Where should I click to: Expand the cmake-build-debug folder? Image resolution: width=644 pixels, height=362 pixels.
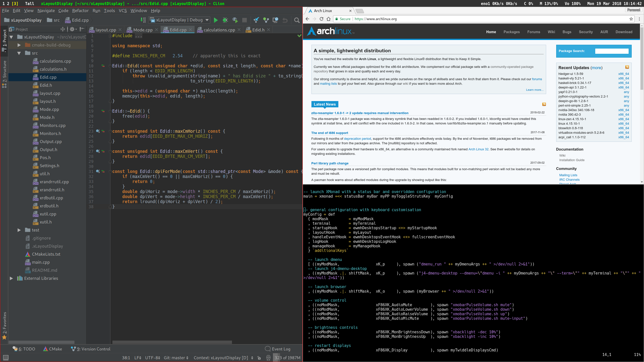[19, 45]
